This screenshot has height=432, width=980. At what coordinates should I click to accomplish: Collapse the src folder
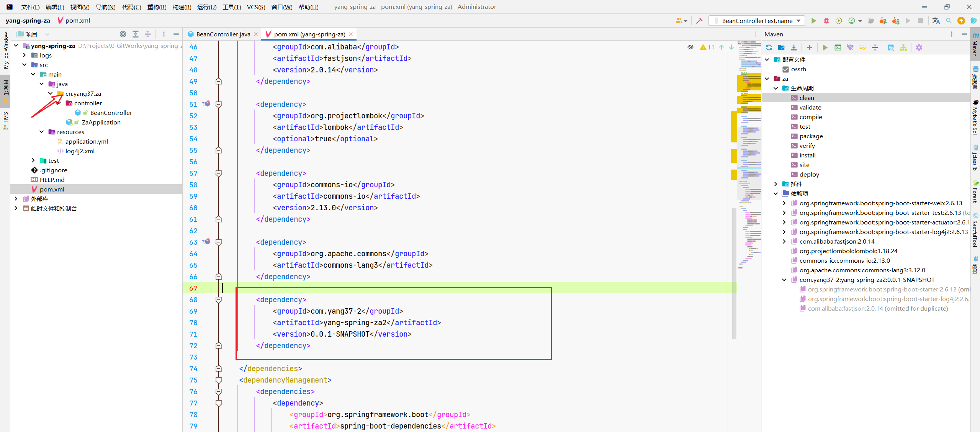point(25,65)
